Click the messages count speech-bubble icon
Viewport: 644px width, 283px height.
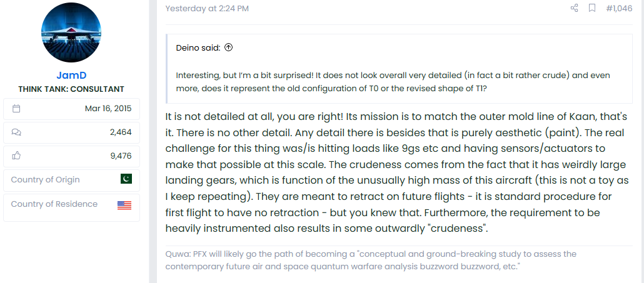tap(16, 132)
